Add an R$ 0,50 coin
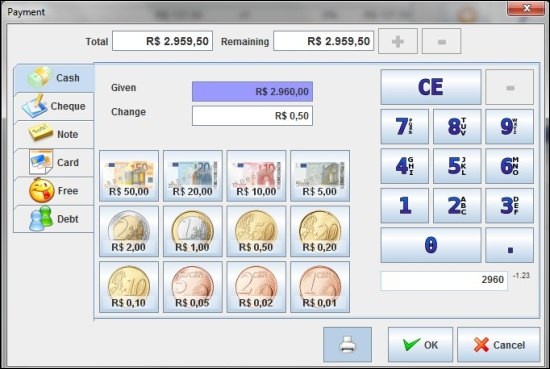This screenshot has width=550, height=369. [x=256, y=232]
